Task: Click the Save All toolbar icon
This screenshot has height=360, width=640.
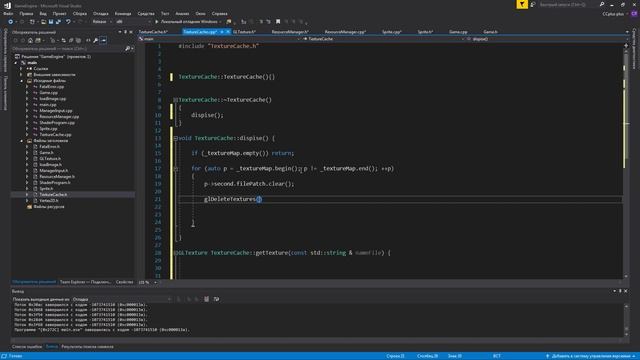Action: point(58,22)
